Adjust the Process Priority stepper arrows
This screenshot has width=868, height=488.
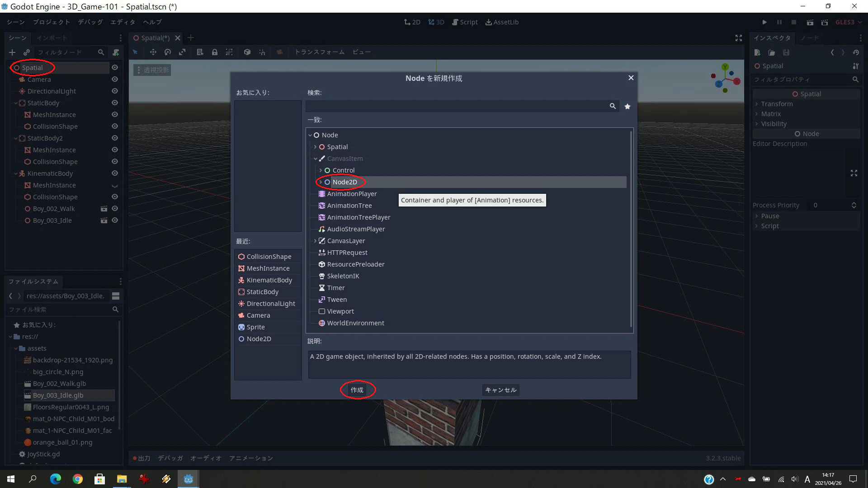tap(854, 205)
